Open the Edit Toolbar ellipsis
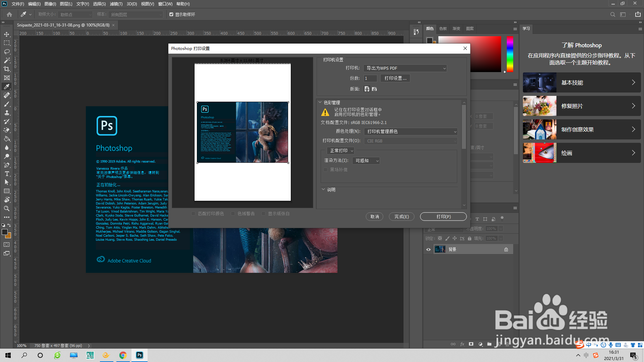644x362 pixels. (x=7, y=217)
